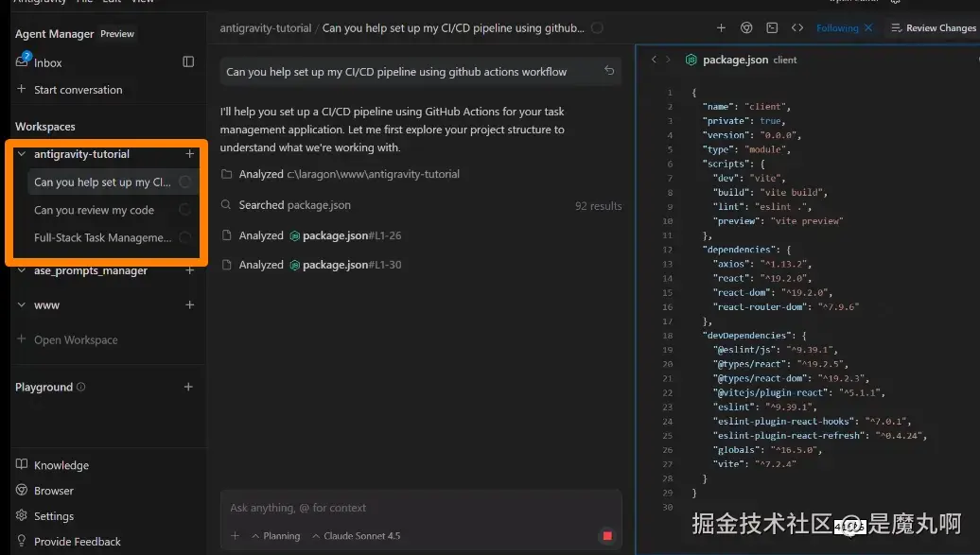
Task: Open 'Can you help set up my CI...' conversation
Action: click(x=102, y=182)
